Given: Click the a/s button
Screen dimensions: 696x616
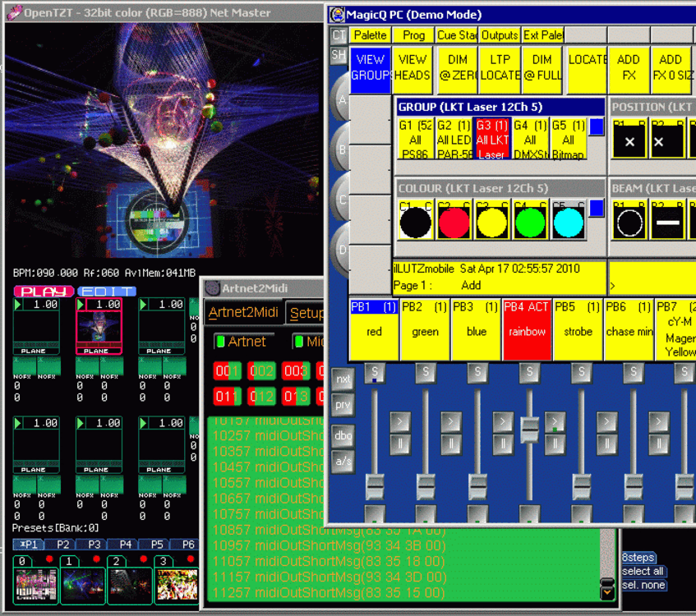Looking at the screenshot, I should tap(343, 462).
